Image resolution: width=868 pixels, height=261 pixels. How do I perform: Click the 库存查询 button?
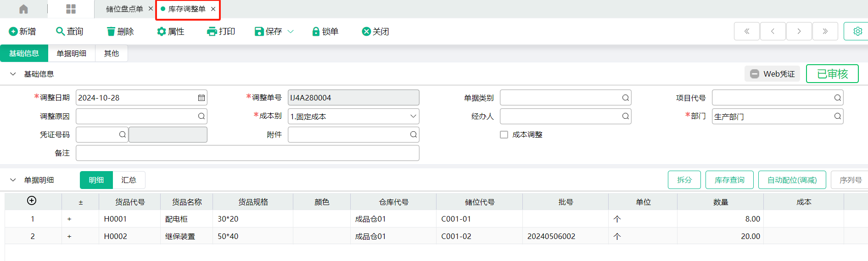coord(729,180)
